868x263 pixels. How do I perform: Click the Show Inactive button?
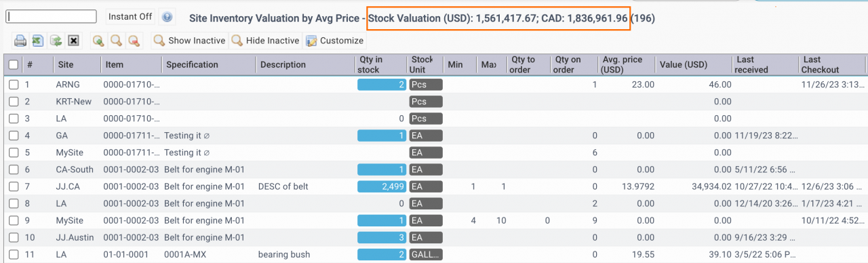(189, 41)
